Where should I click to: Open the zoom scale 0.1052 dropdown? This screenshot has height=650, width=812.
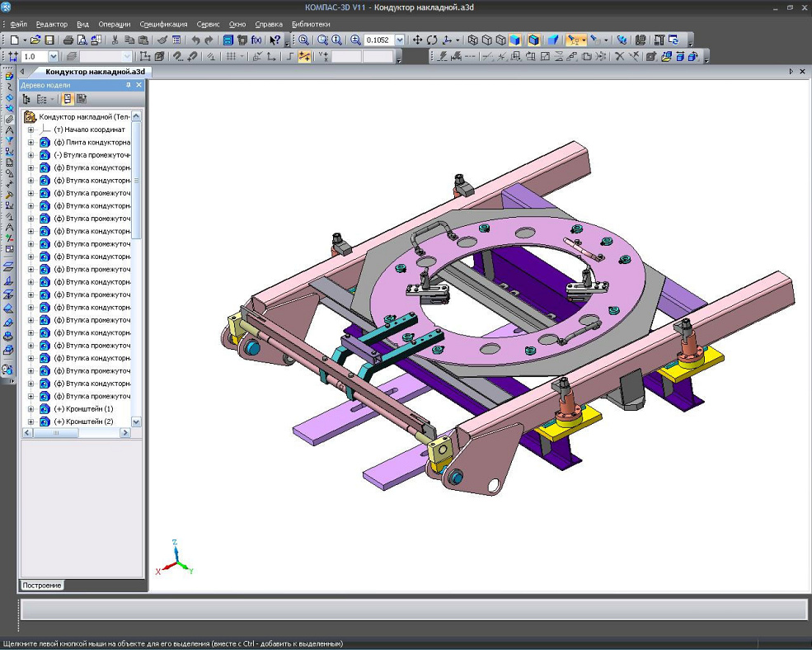400,40
